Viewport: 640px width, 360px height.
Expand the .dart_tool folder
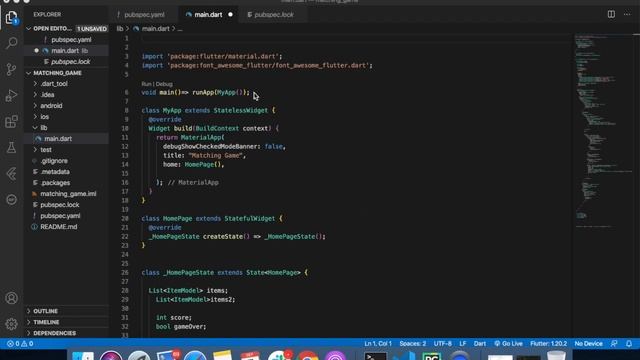[54, 84]
